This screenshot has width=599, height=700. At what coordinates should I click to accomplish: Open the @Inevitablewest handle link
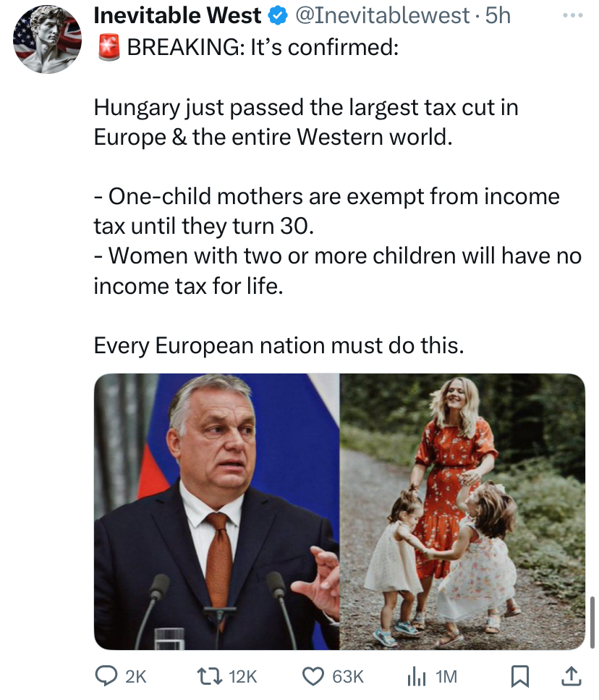tap(383, 16)
